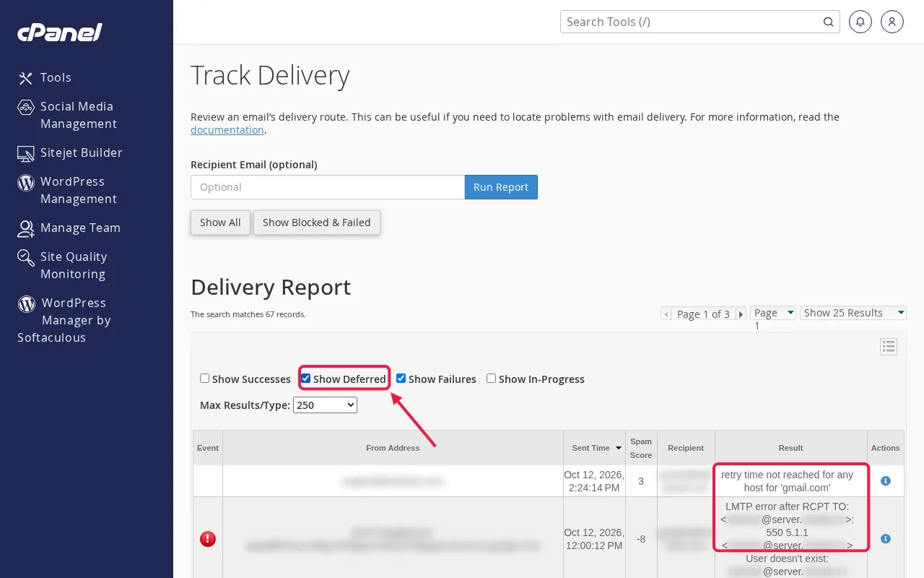The image size is (924, 578).
Task: Open the documentation link
Action: [x=227, y=130]
